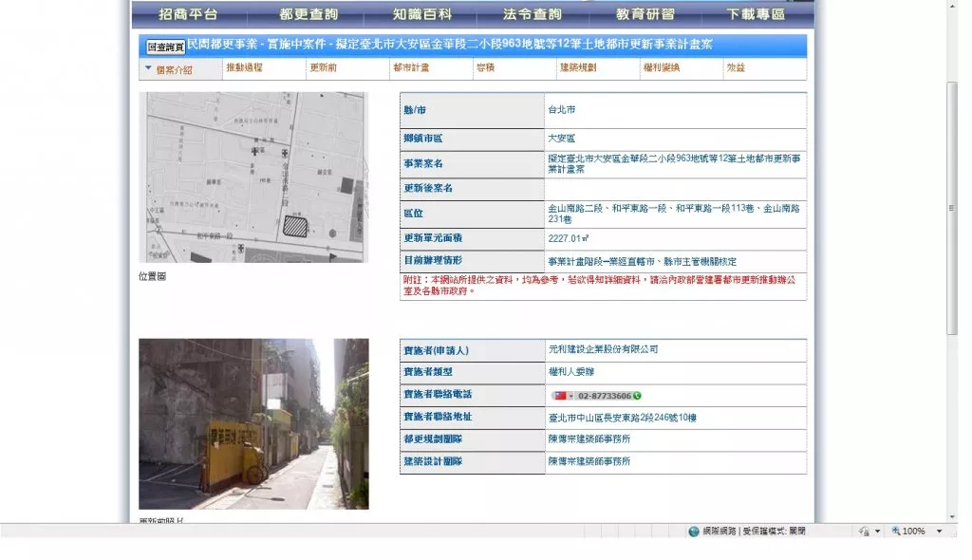Screen dimensions: 972x560
Task: Click the blue page title heading text
Action: click(450, 44)
